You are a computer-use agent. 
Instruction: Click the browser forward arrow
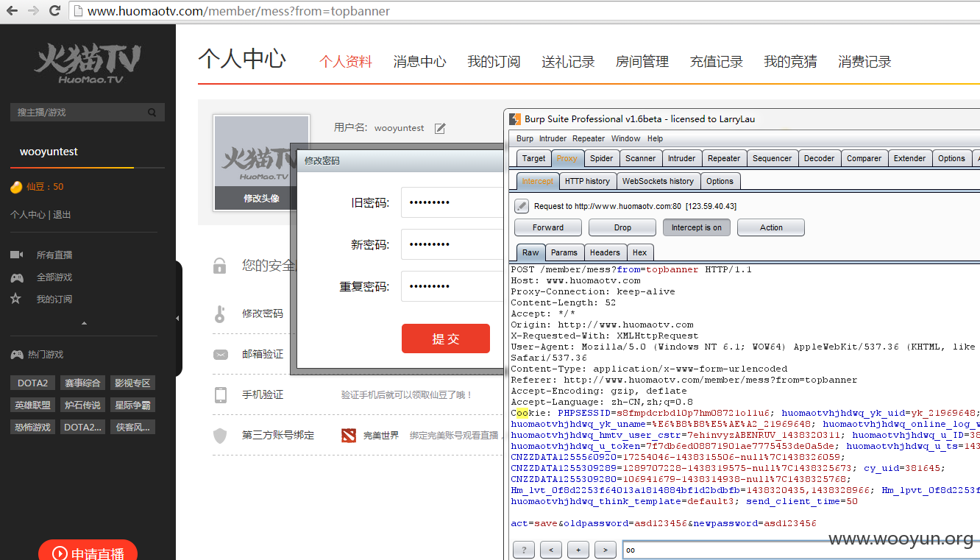pos(33,11)
